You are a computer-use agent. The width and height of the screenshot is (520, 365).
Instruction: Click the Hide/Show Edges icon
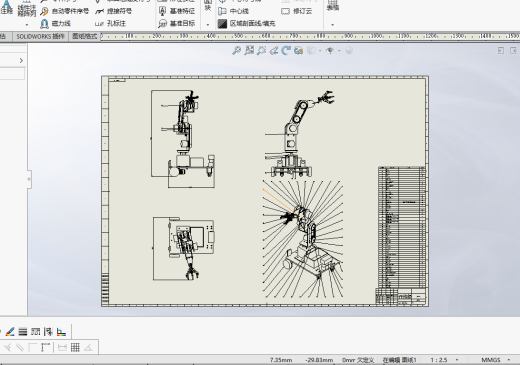click(x=48, y=332)
